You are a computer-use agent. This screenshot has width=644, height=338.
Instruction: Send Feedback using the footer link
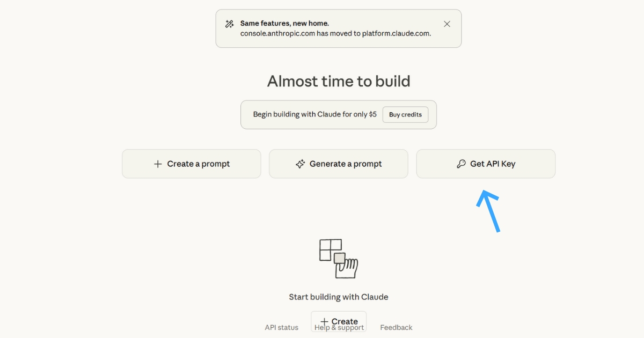click(396, 327)
